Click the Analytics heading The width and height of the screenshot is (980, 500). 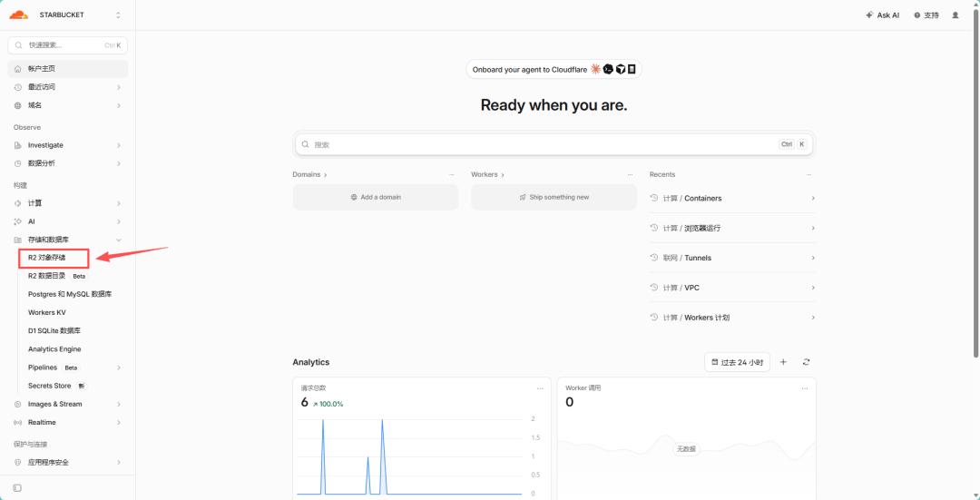point(310,362)
